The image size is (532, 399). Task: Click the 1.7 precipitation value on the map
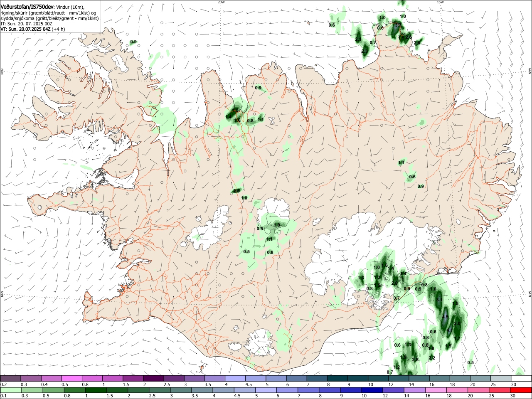tap(457, 339)
